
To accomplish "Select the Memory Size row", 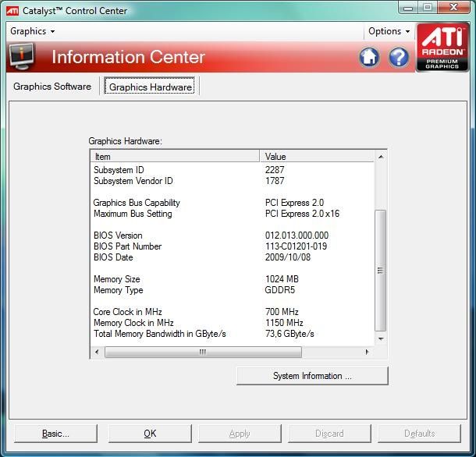I will point(233,279).
